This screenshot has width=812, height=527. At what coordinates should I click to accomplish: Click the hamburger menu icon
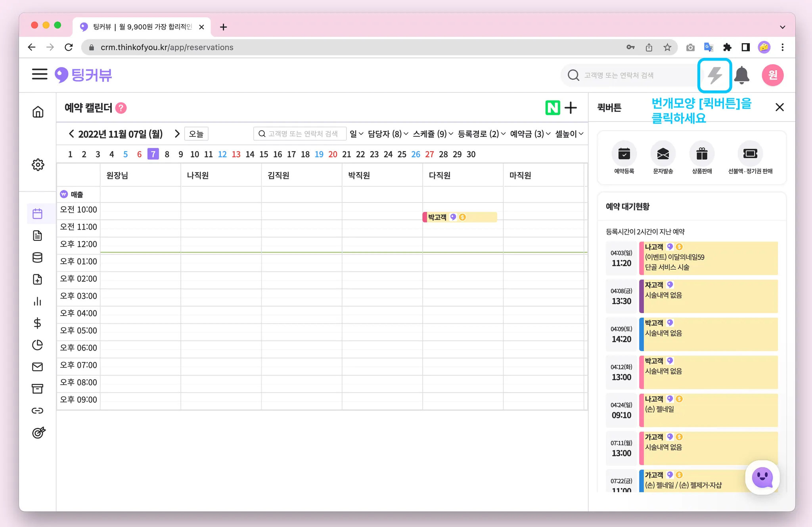[x=40, y=74]
